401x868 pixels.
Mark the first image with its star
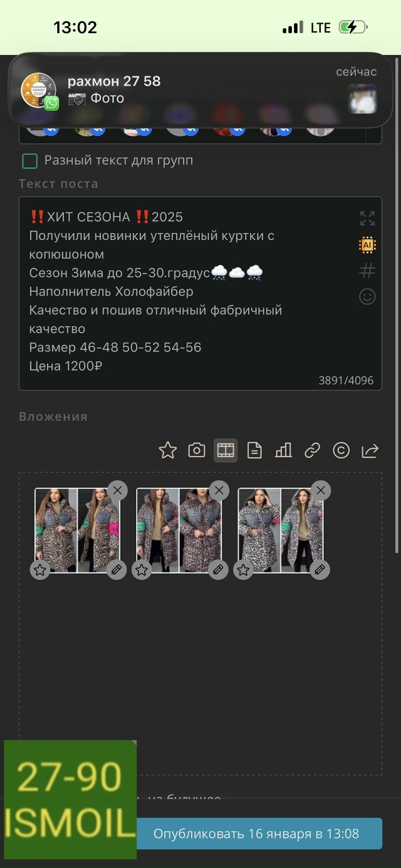pyautogui.click(x=40, y=570)
